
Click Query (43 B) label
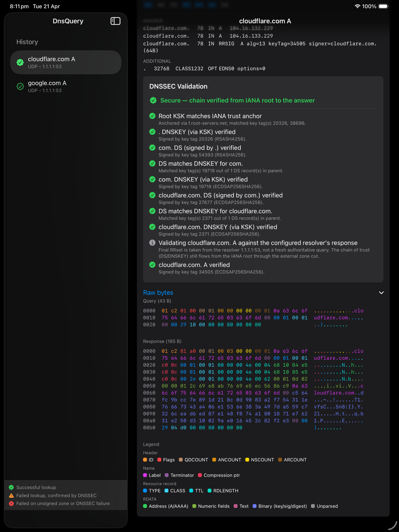click(157, 301)
